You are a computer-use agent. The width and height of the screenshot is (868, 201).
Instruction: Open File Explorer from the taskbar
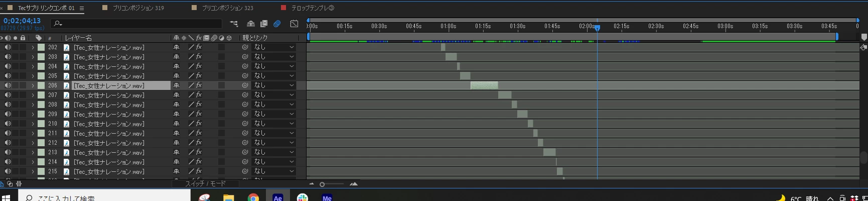click(x=229, y=197)
